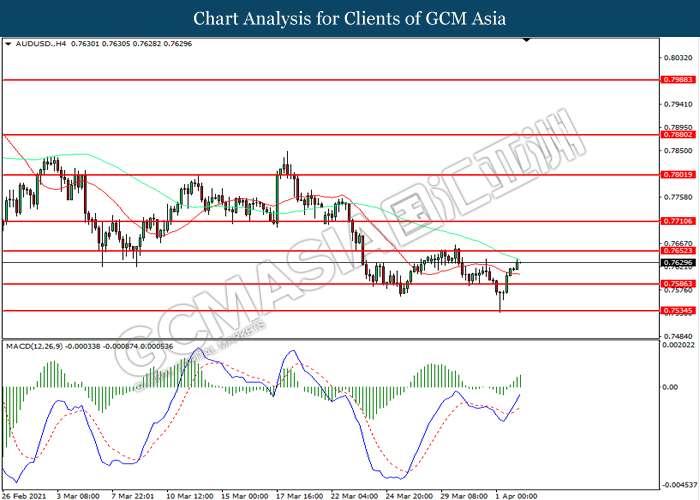Click the 0.74840 price axis value
The image size is (700, 500).
[x=678, y=336]
